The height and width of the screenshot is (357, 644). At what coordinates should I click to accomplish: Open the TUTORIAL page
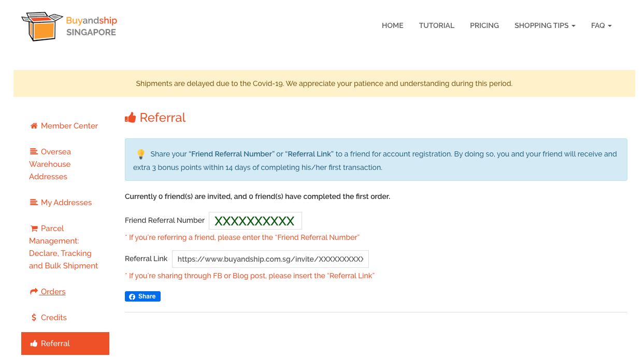pos(437,25)
